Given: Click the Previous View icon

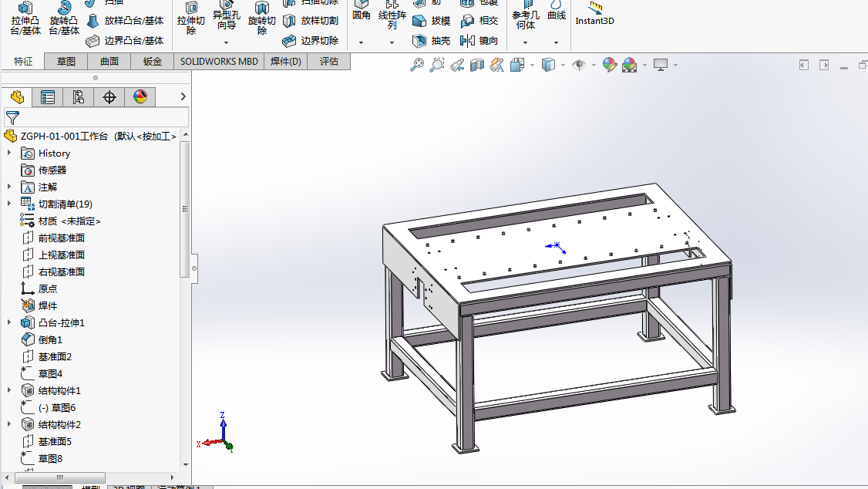Looking at the screenshot, I should [x=456, y=65].
